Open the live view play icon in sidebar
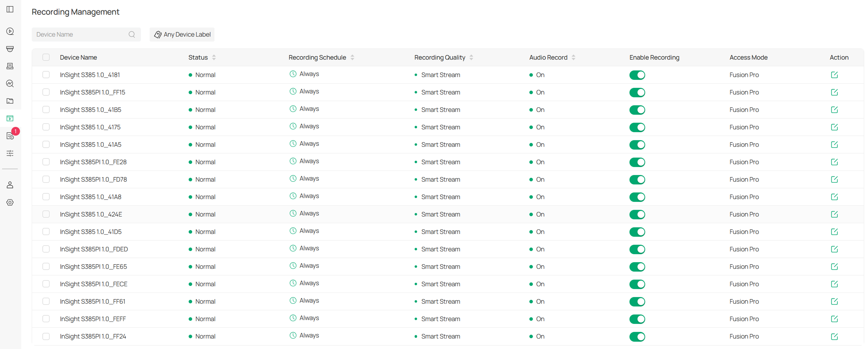Screen dimensions: 868x349 click(x=10, y=31)
